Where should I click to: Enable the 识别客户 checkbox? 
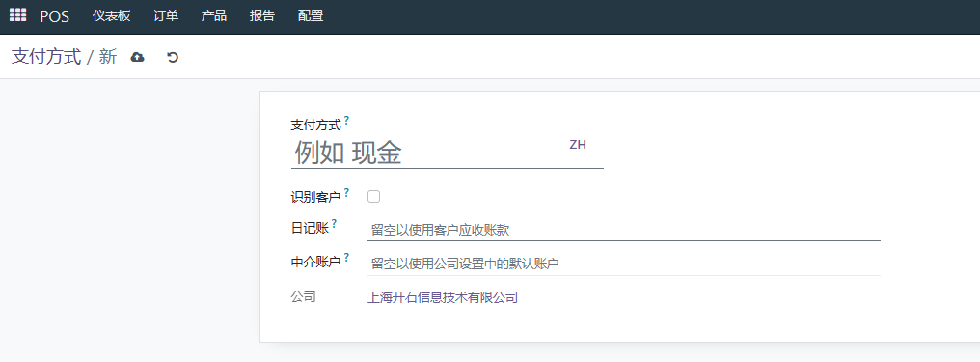(x=373, y=197)
